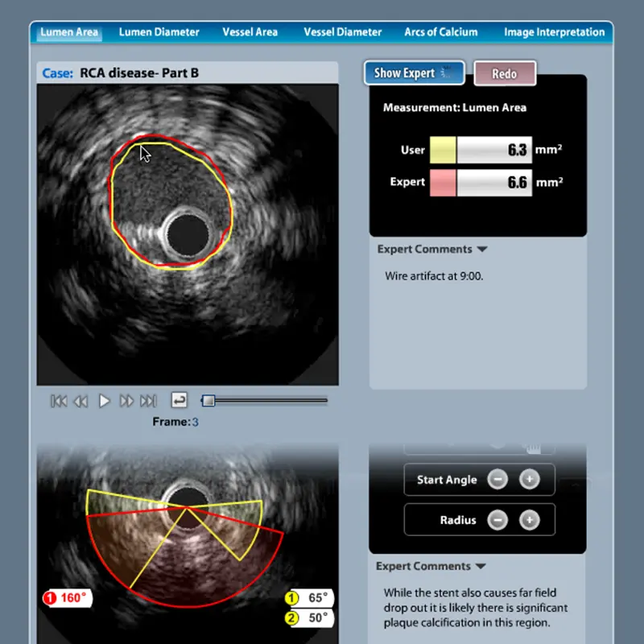Step back one frame with rewind control

(x=80, y=401)
